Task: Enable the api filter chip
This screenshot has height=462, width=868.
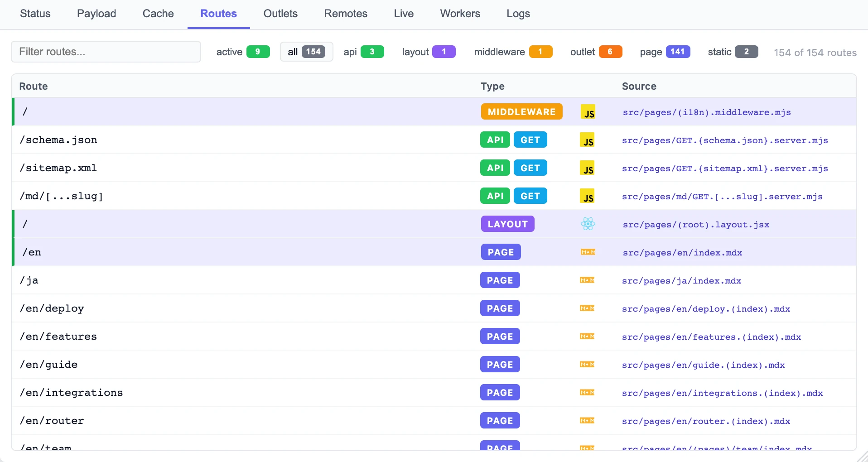Action: (x=363, y=52)
